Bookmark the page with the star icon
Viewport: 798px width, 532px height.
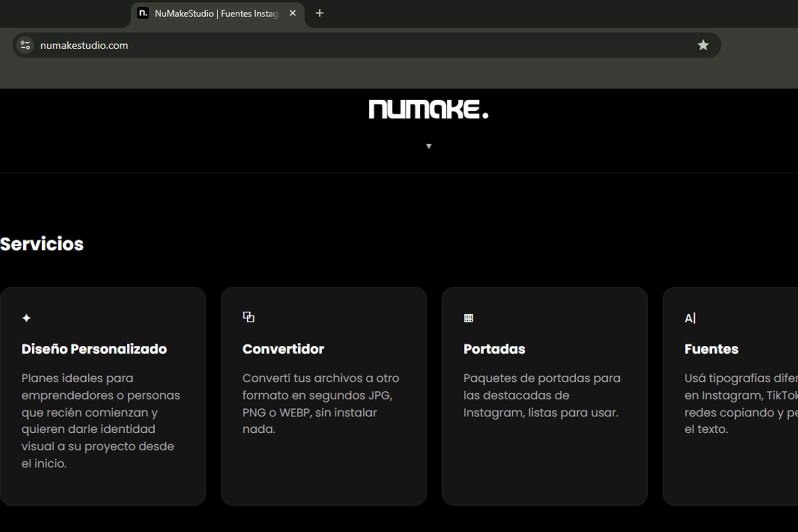(x=703, y=45)
